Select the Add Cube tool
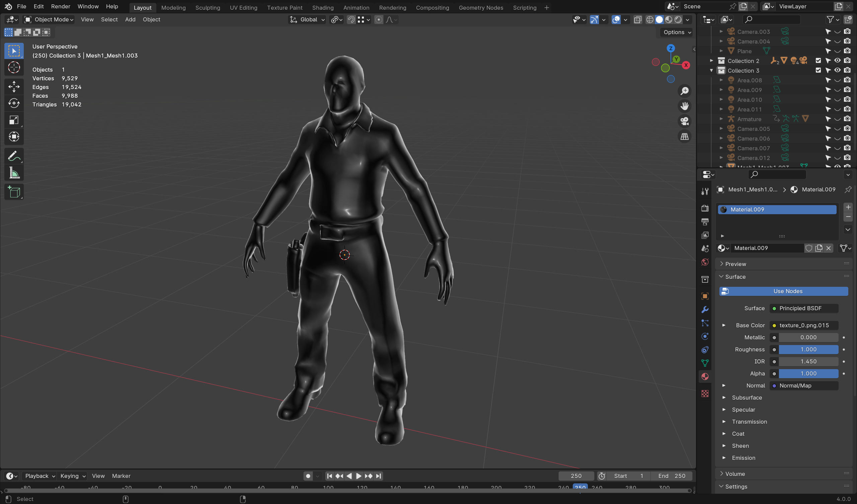 [x=14, y=192]
